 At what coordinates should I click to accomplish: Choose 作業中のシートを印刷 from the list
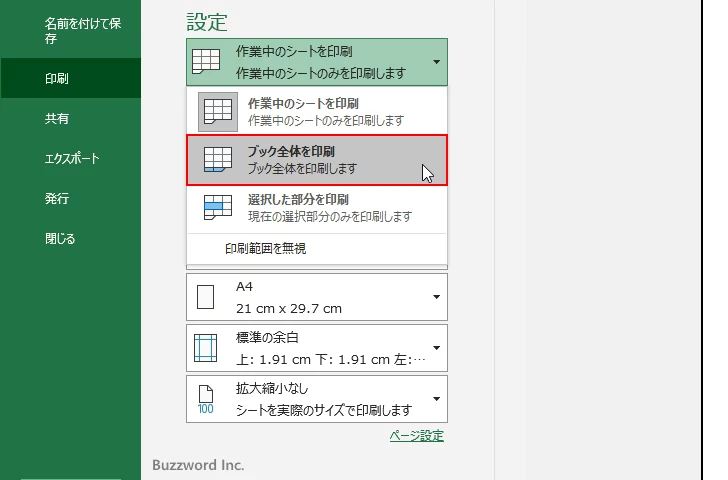317,111
